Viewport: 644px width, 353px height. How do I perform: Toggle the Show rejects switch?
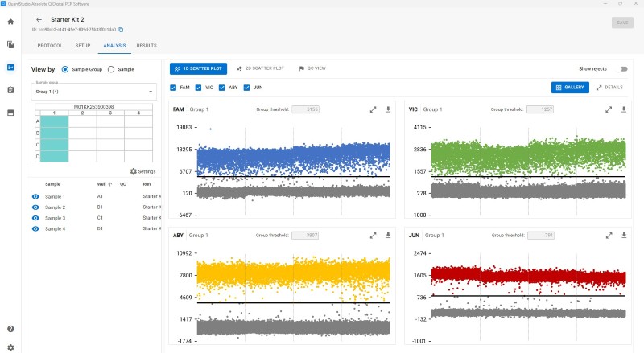tap(623, 69)
